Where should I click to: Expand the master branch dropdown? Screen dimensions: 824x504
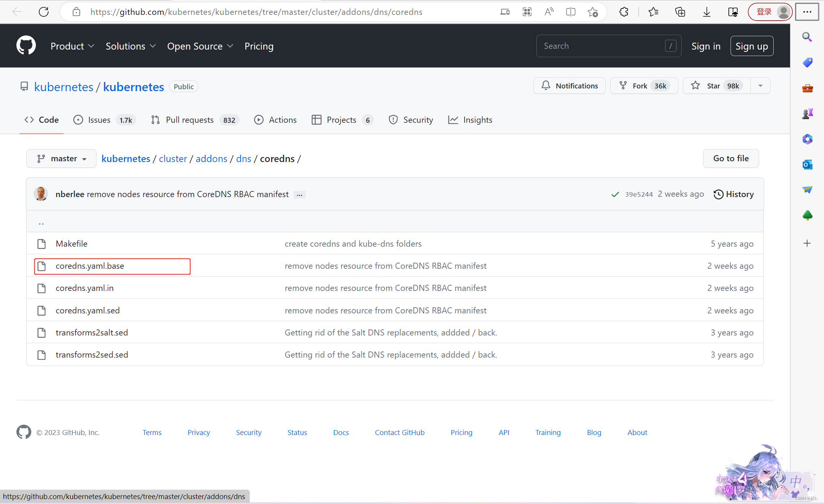pos(61,159)
